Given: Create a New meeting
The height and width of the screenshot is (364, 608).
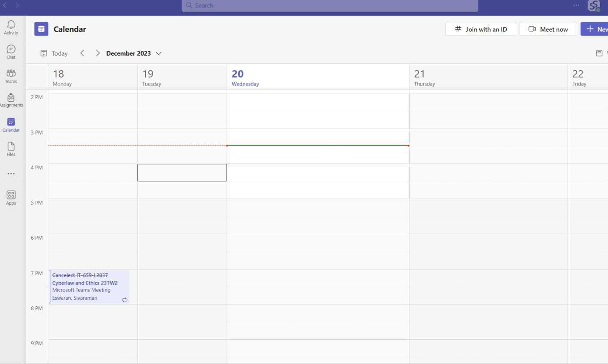Looking at the screenshot, I should [x=595, y=29].
